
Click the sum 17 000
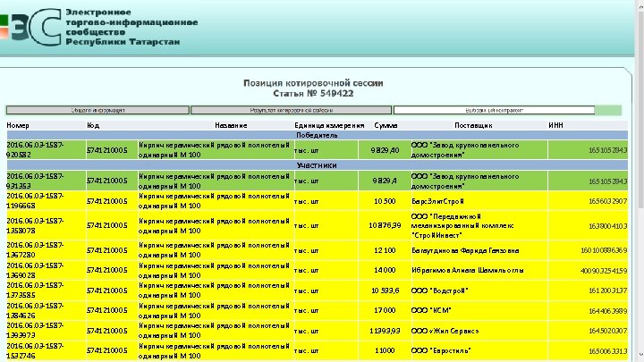[x=385, y=311]
